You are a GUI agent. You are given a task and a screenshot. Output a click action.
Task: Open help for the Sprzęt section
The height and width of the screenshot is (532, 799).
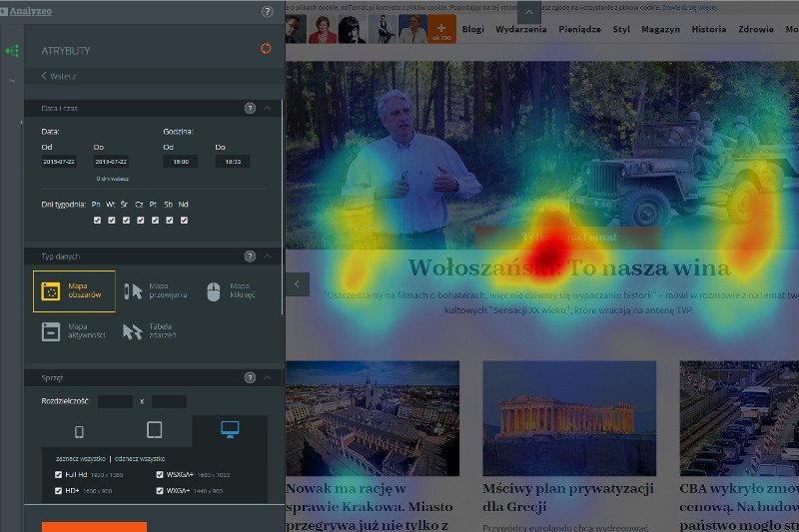[x=250, y=377]
